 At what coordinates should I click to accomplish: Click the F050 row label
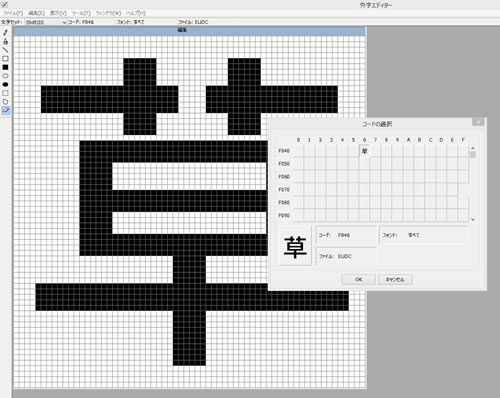click(x=284, y=164)
